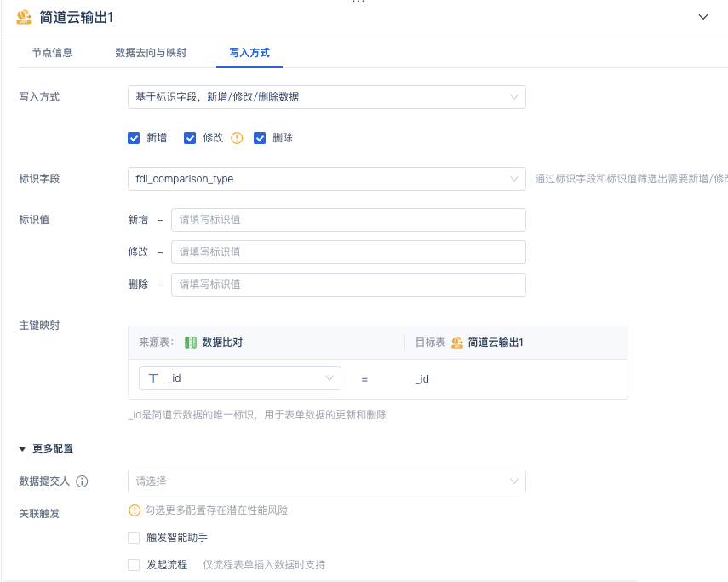Click the 新增 标识值 input field

[x=349, y=220]
